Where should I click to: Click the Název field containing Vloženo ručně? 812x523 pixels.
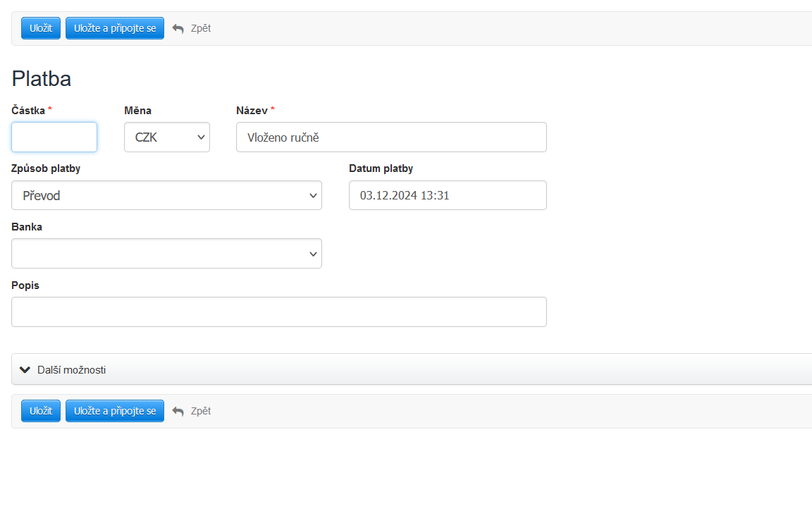(x=391, y=137)
